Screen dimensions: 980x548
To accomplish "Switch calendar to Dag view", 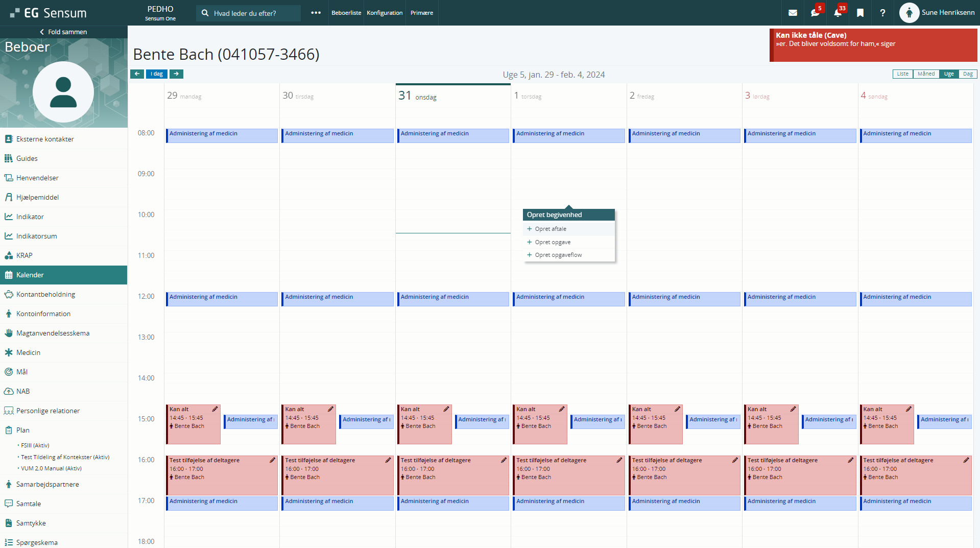I will point(968,74).
